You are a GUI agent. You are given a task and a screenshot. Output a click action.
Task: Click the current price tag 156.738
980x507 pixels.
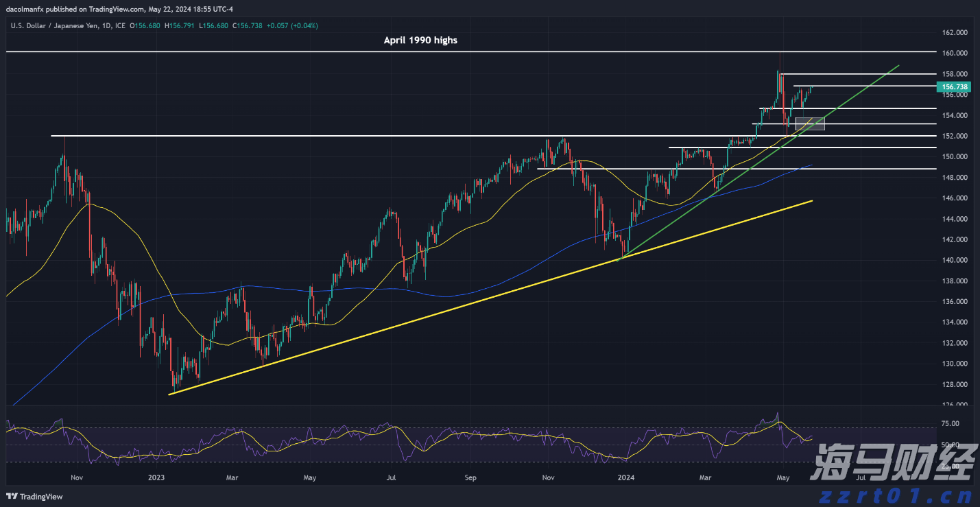coord(955,87)
